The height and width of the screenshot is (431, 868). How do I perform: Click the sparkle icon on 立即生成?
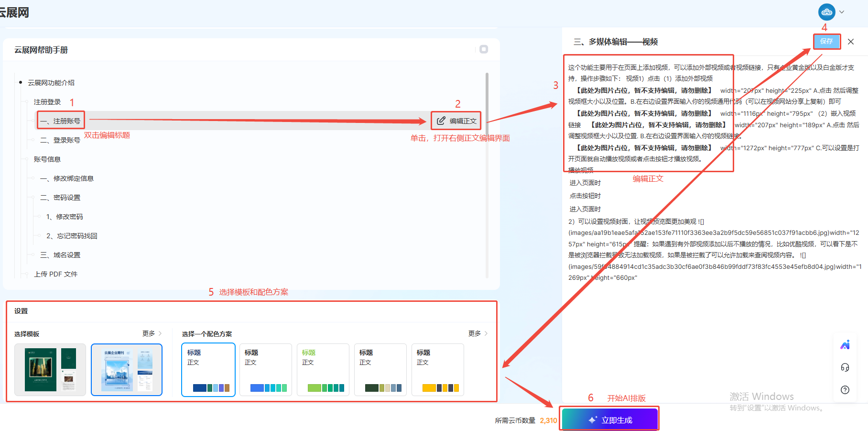point(593,420)
